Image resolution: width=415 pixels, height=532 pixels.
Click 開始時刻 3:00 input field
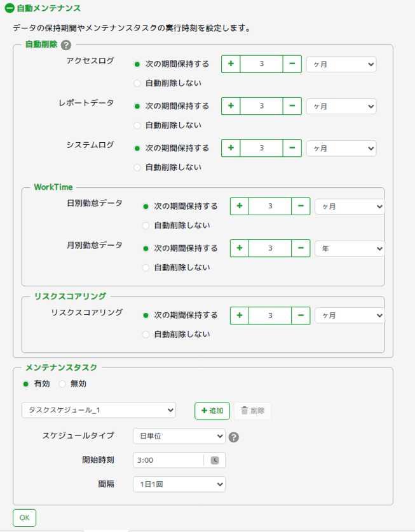pyautogui.click(x=168, y=460)
